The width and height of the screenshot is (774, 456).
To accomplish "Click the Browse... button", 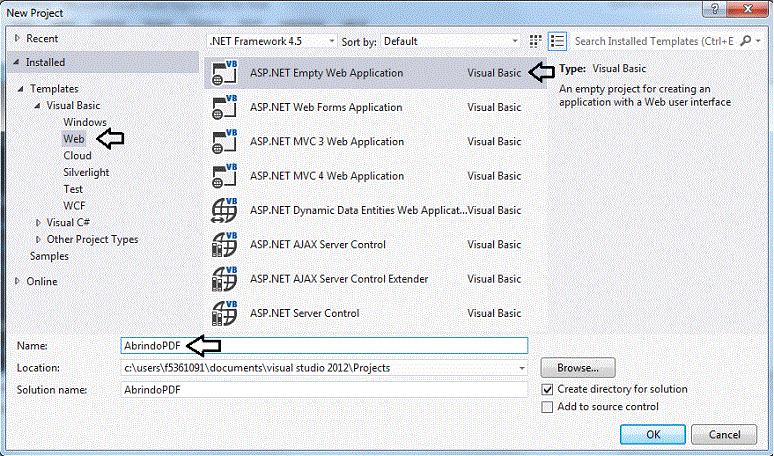I will pos(578,368).
